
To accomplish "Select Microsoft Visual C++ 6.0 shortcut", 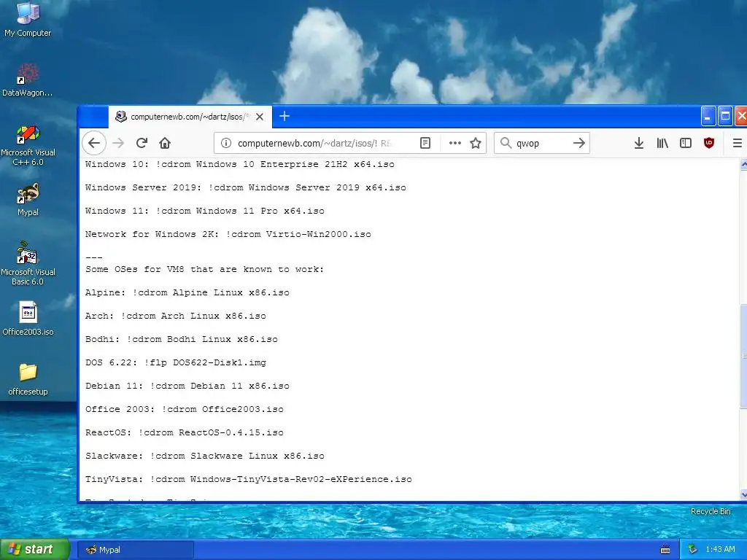I will (28, 145).
